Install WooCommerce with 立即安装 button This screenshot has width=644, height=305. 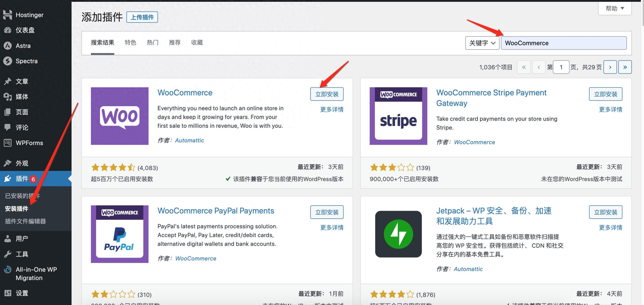tap(327, 94)
